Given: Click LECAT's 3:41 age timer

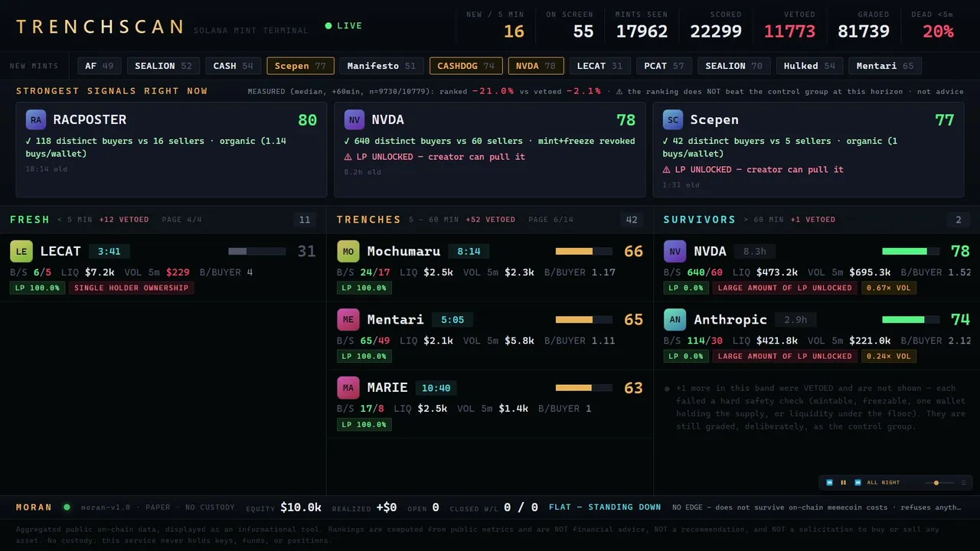Looking at the screenshot, I should (x=109, y=251).
